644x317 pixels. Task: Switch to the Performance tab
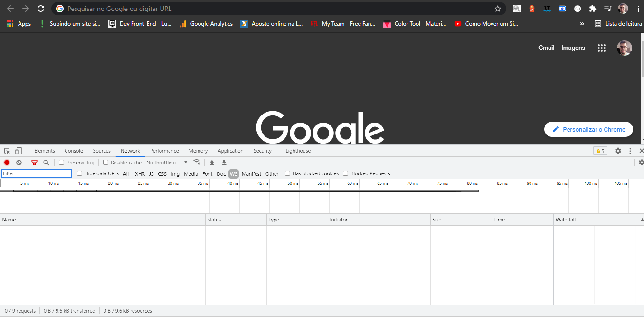point(164,151)
